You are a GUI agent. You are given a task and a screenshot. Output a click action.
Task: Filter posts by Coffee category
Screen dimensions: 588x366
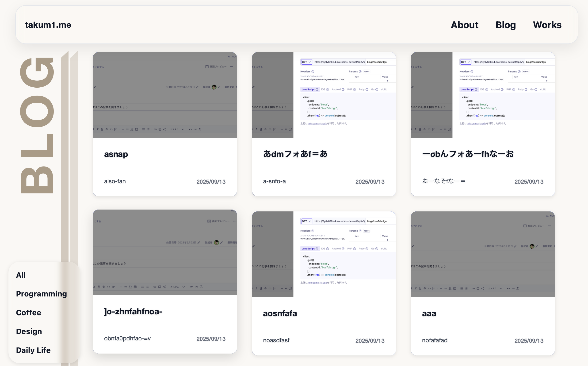[x=29, y=312]
